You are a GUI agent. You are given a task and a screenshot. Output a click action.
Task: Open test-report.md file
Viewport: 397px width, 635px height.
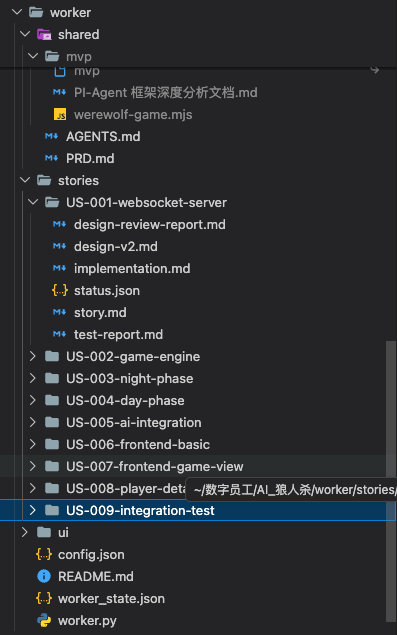coord(118,334)
